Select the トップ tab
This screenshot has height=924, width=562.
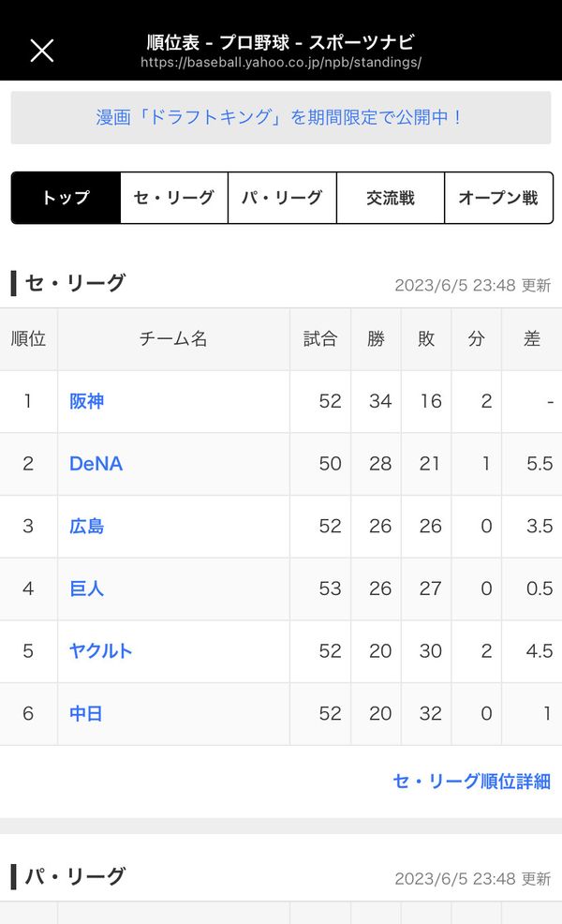click(66, 198)
